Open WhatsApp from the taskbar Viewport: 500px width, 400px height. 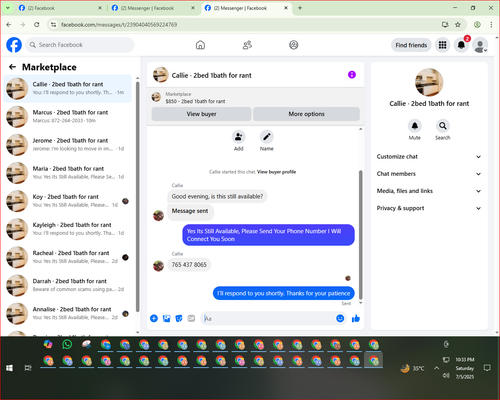point(67,344)
